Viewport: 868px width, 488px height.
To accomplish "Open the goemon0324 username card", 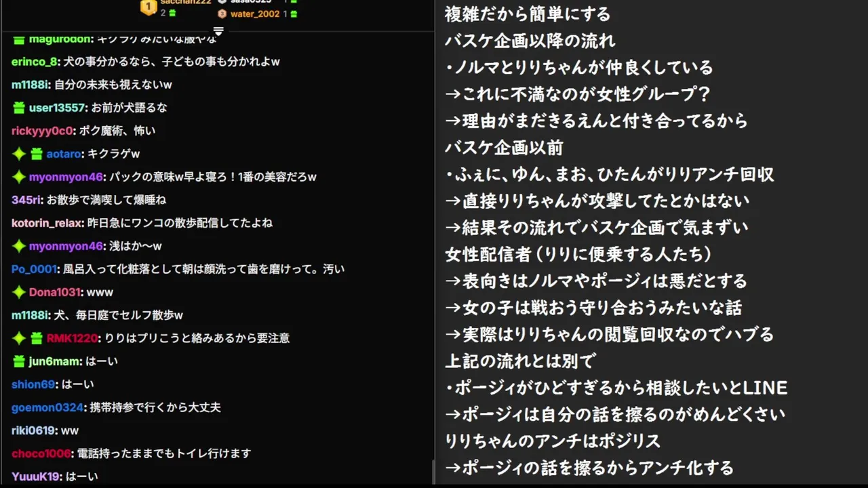I will [x=47, y=407].
